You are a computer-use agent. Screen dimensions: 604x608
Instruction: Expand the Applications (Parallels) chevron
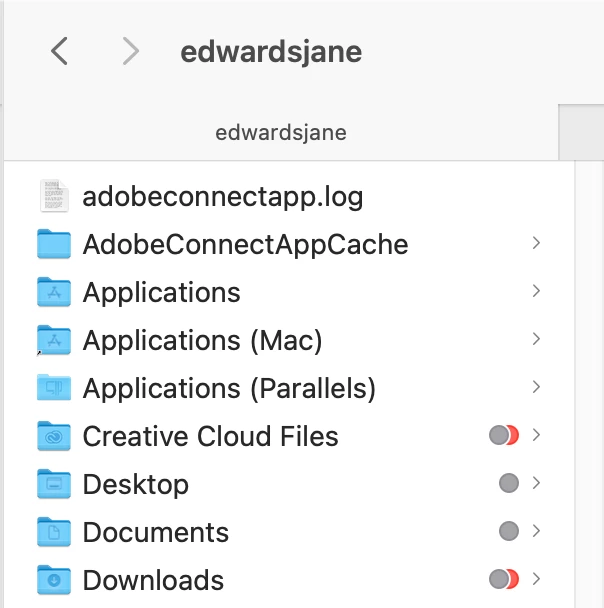coord(536,387)
